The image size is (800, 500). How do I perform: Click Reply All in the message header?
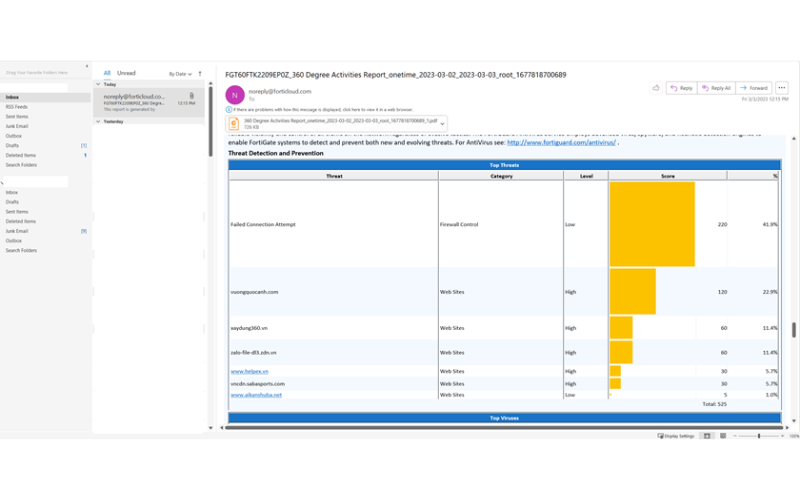(716, 88)
